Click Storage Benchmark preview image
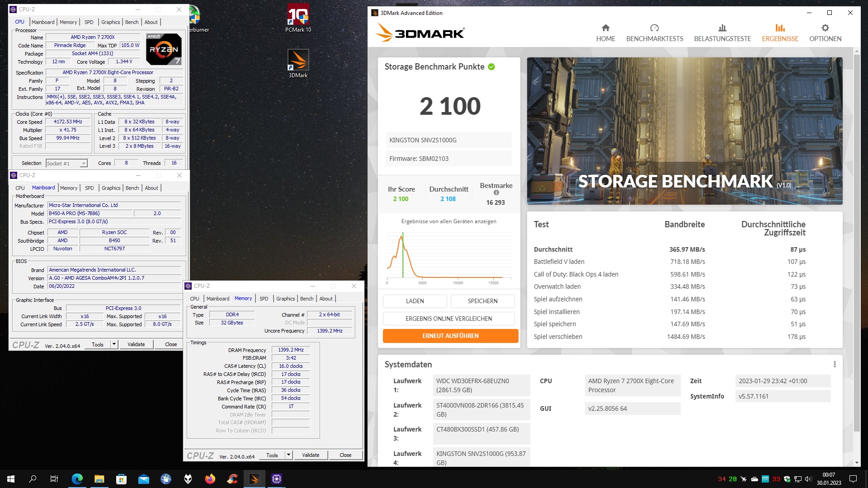Screen dimensions: 868x488 684,131
